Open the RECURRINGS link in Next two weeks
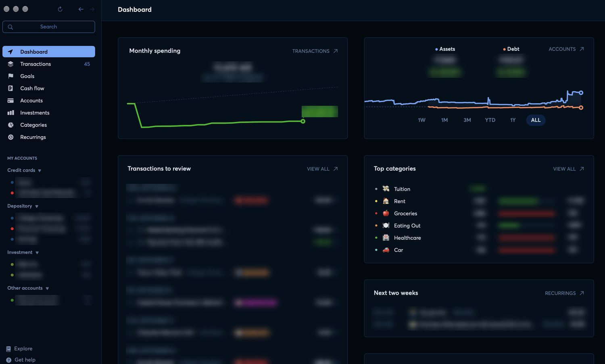 click(x=564, y=293)
